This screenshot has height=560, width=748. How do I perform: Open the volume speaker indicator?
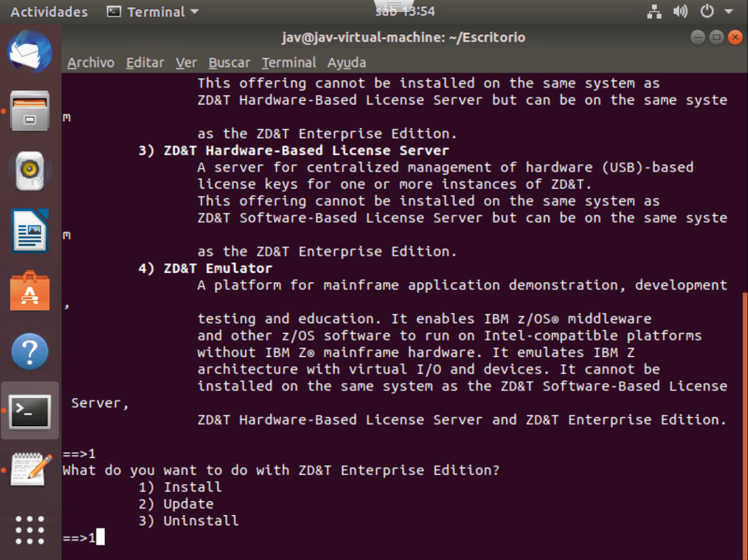point(680,11)
